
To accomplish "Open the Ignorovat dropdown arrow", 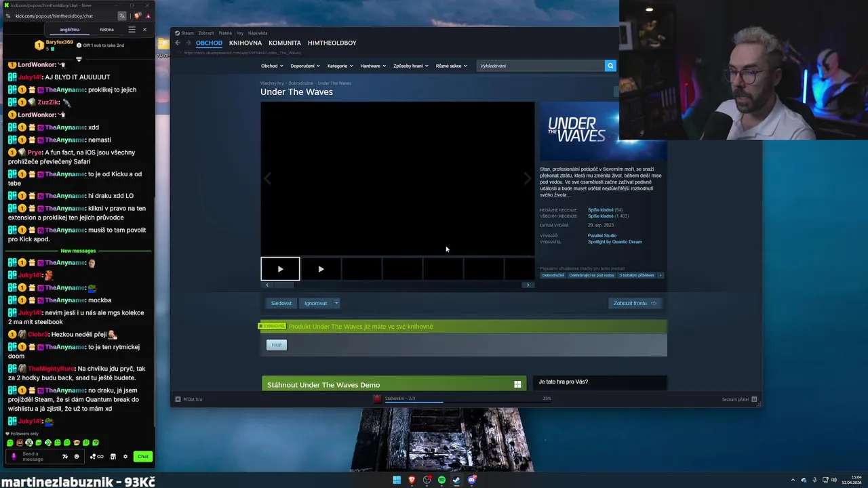I will pos(336,303).
